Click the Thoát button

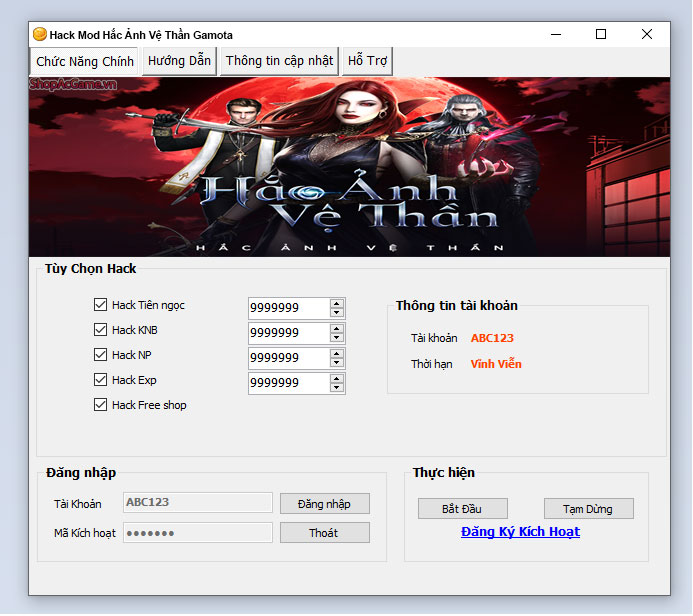[325, 533]
